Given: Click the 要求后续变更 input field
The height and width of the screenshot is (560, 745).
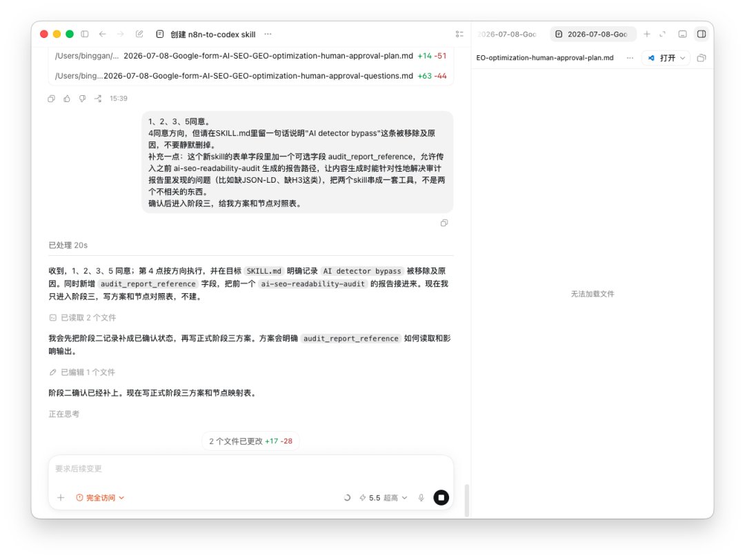Looking at the screenshot, I should pyautogui.click(x=250, y=469).
